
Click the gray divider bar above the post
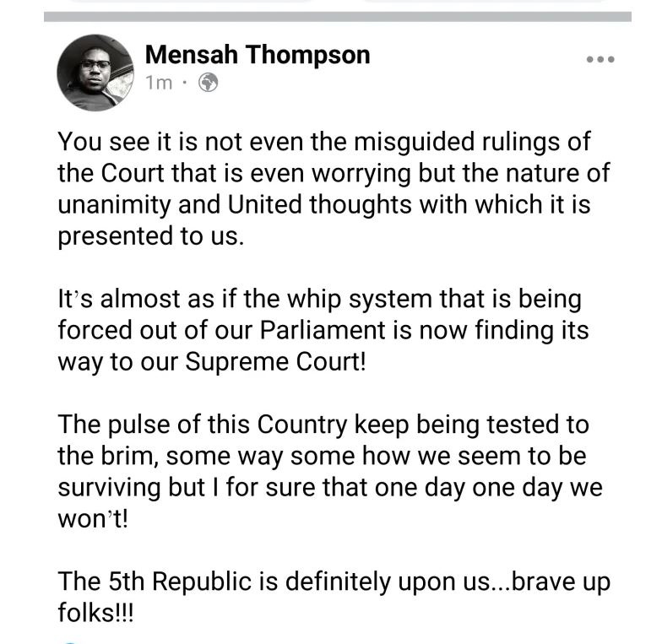coord(338,16)
